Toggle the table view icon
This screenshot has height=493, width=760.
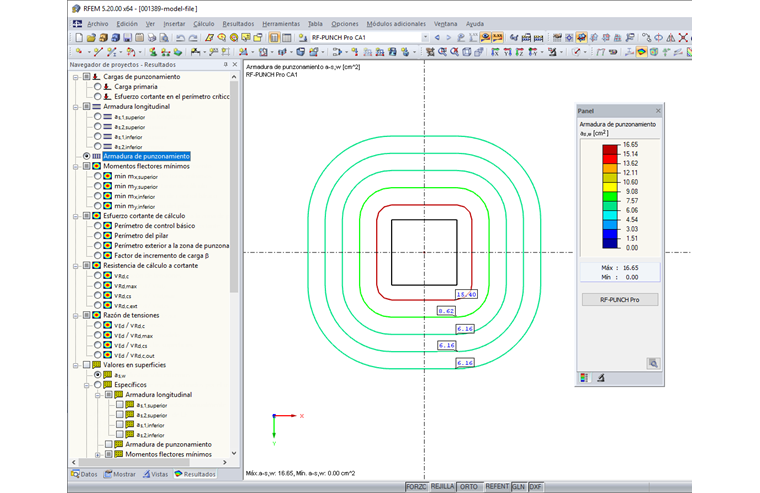(286, 37)
